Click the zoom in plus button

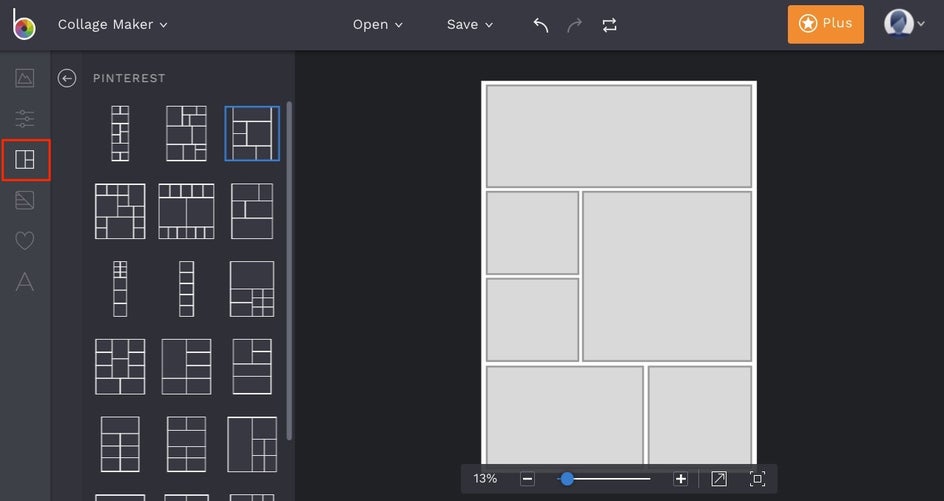680,479
